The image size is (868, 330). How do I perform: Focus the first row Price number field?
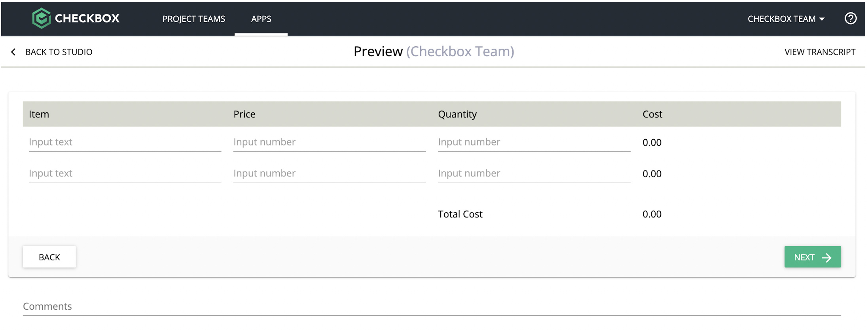coord(330,142)
